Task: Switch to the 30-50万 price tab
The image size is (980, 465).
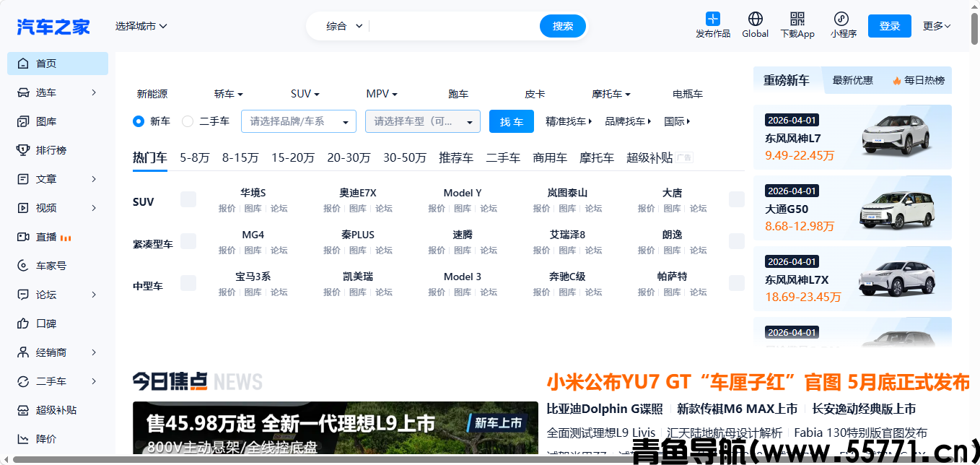Action: click(x=405, y=157)
